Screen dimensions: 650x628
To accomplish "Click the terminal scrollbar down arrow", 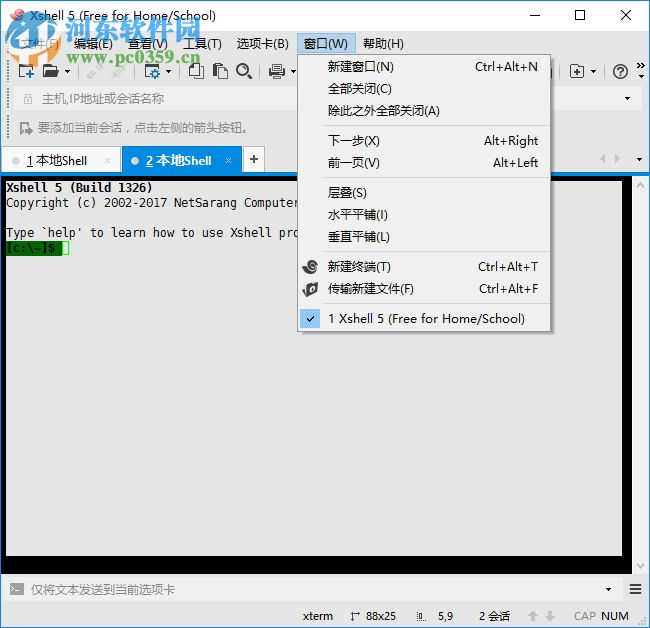I will click(640, 565).
